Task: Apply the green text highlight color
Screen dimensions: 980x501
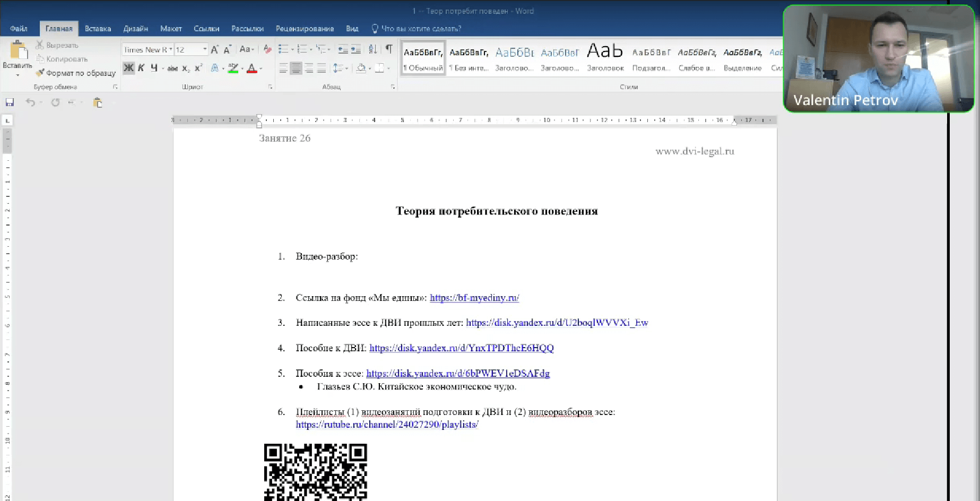Action: (233, 68)
